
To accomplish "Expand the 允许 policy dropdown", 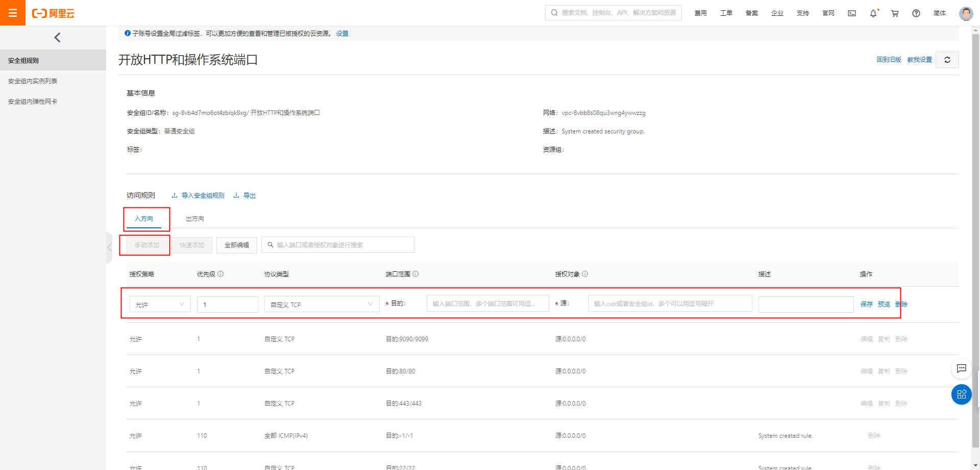I will (160, 304).
